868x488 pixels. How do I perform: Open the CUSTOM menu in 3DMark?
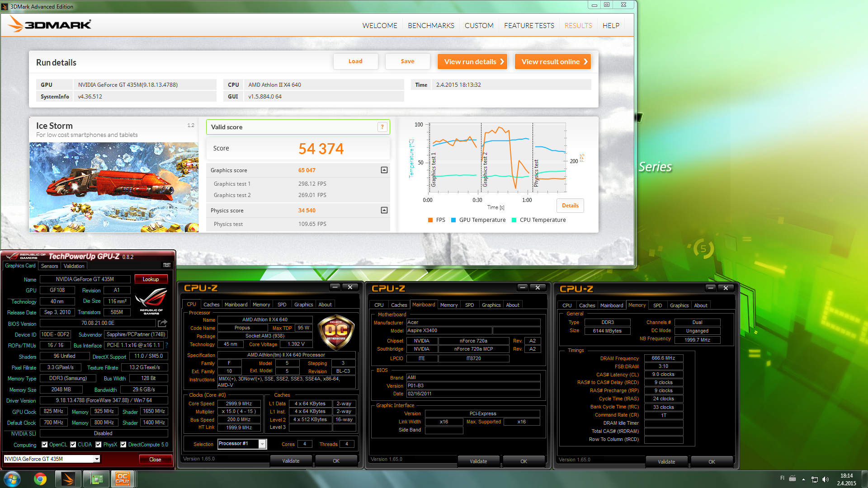[479, 26]
